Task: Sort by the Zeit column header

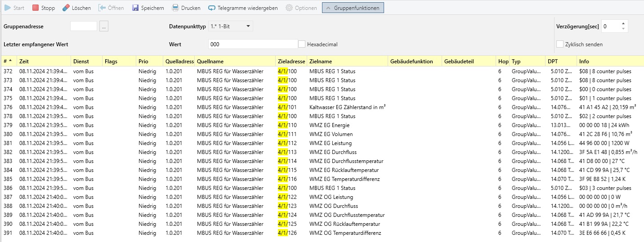Action: 43,62
